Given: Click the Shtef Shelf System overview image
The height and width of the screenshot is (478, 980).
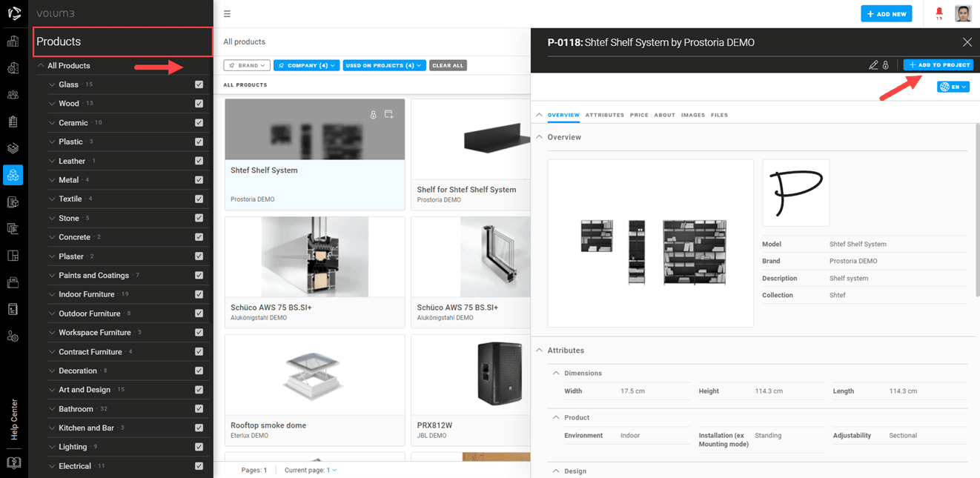Looking at the screenshot, I should coord(651,243).
